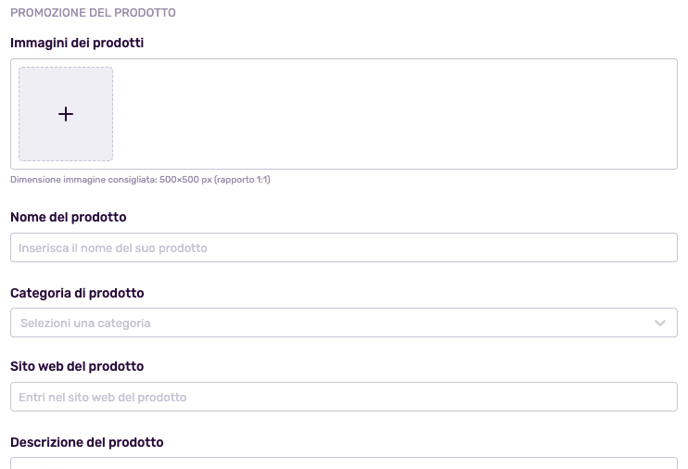This screenshot has height=469, width=688.
Task: Select the 'Selezioni una categoria' placeholder
Action: [85, 323]
